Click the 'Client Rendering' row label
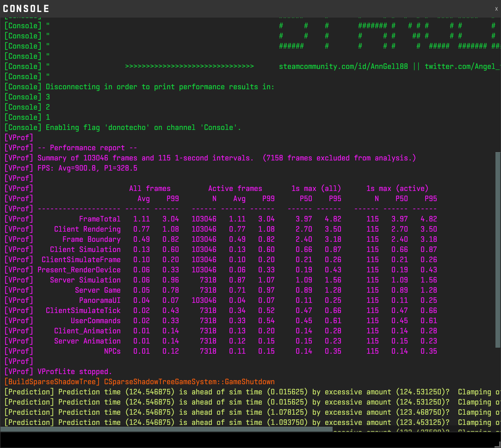The height and width of the screenshot is (448, 501). point(87,229)
